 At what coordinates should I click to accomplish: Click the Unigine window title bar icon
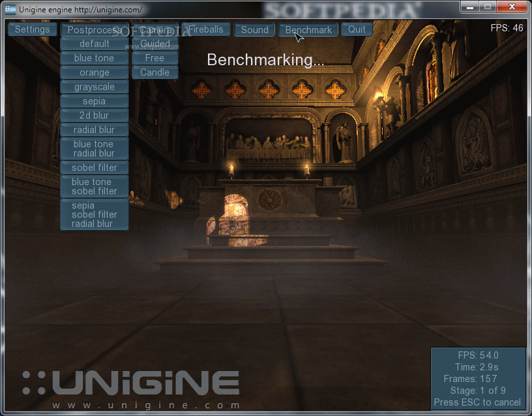tap(10, 10)
